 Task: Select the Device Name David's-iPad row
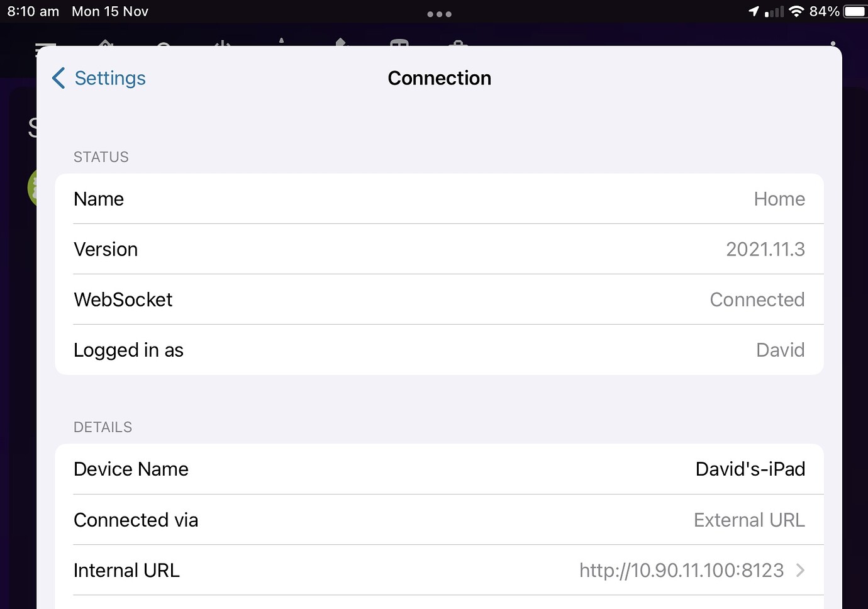(440, 469)
